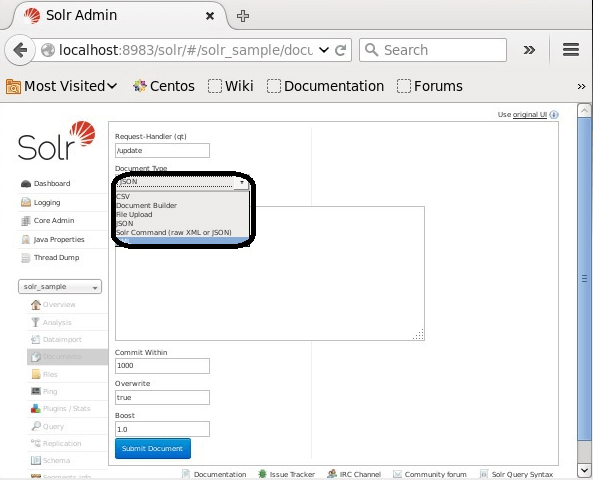
Task: Open the solr_sample core selector
Action: 60,287
